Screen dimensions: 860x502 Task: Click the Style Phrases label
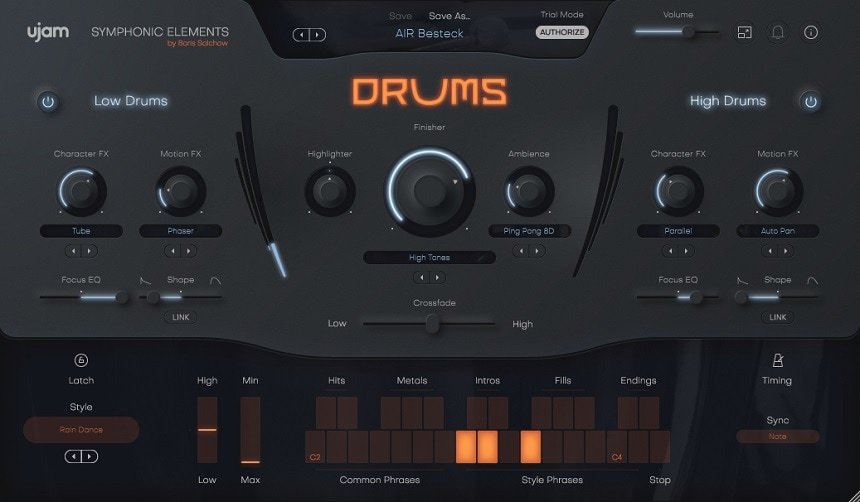pos(552,480)
